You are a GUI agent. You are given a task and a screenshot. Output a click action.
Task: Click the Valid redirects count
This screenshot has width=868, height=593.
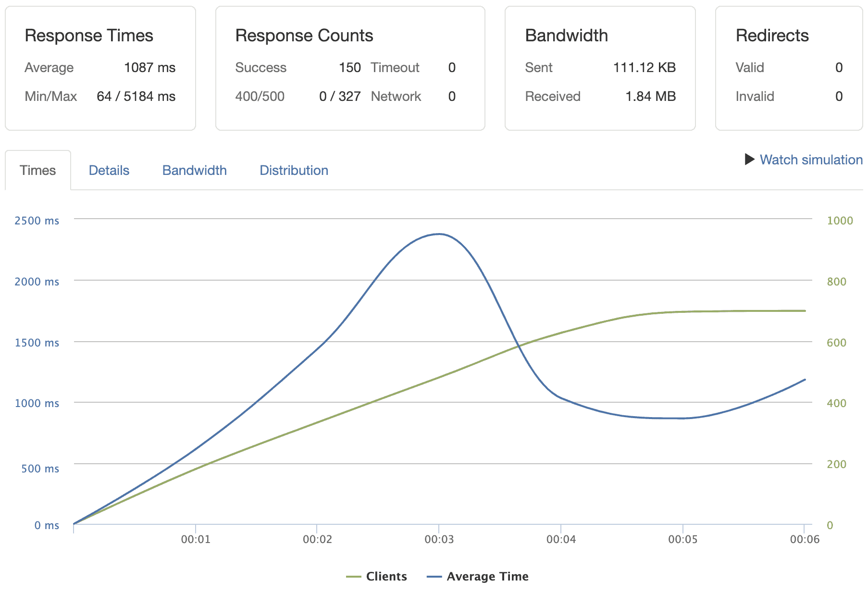coord(839,68)
